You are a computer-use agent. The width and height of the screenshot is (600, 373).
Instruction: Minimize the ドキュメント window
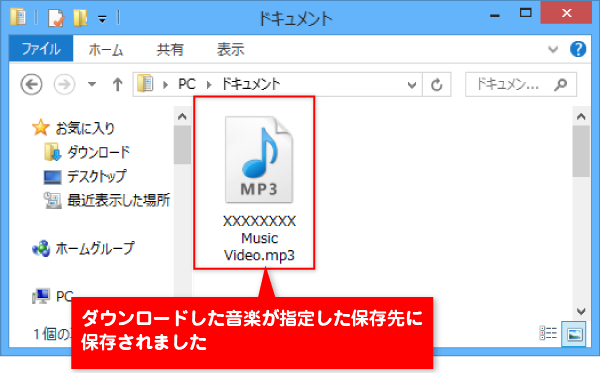pos(495,15)
